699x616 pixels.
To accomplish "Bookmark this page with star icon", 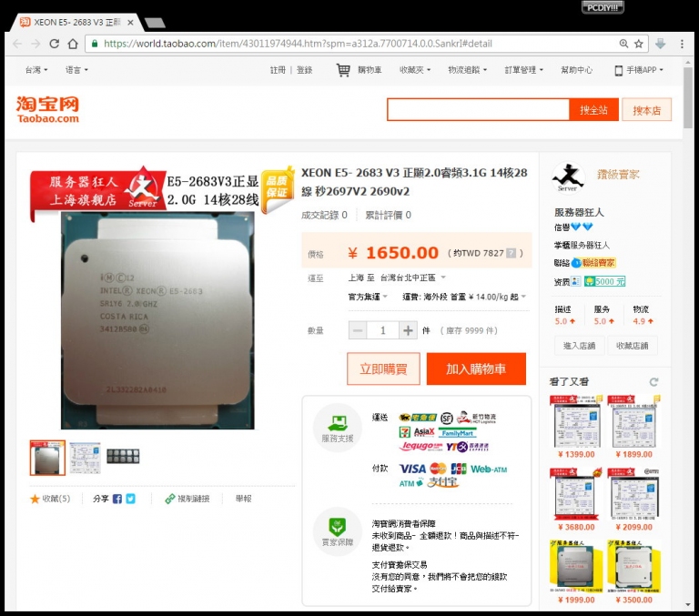I will pos(639,44).
